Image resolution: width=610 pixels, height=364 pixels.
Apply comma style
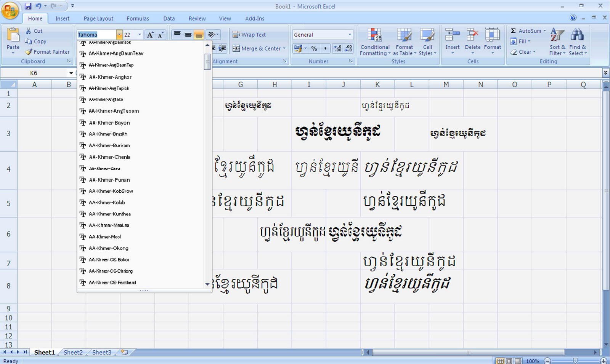pos(325,48)
